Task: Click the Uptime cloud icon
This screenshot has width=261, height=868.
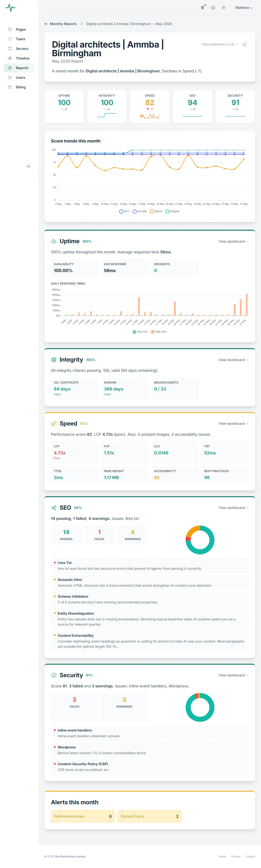Action: click(54, 242)
